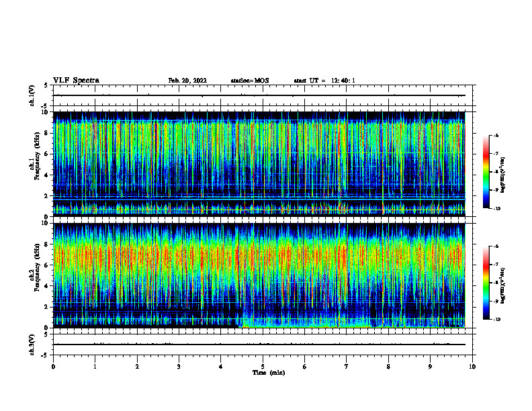Click the ch.1 color scale units label
This screenshot has width=532, height=411.
pyautogui.click(x=503, y=175)
